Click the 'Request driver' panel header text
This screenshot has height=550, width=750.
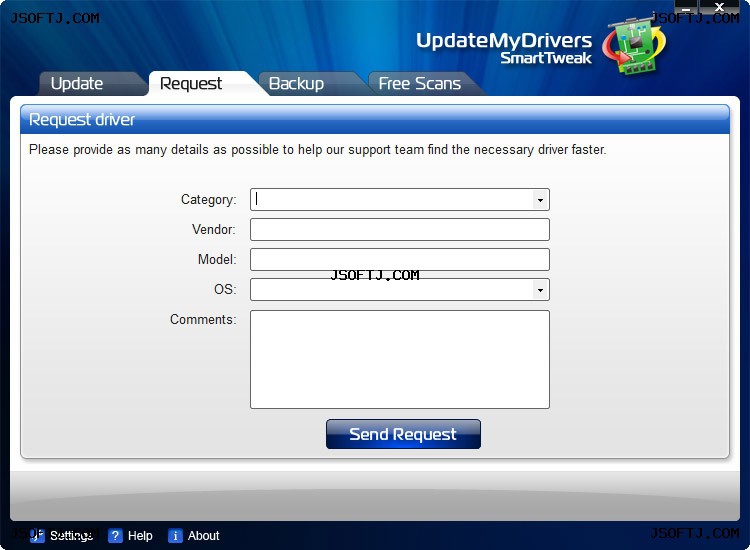[82, 120]
